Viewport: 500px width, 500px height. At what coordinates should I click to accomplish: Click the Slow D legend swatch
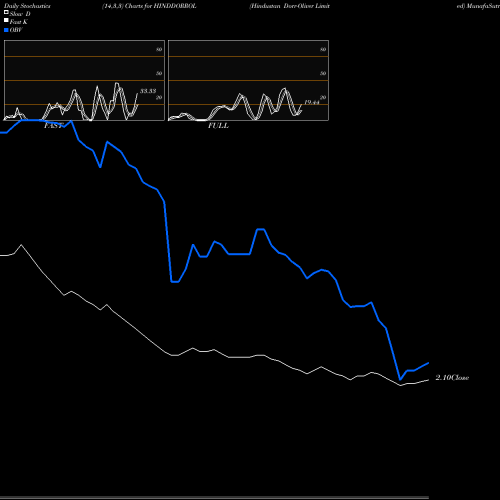point(6,12)
